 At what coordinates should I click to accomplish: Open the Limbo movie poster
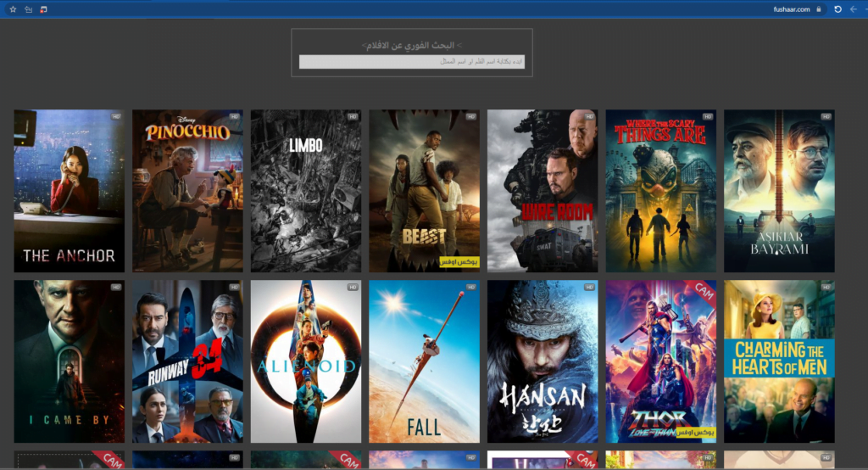coord(306,191)
